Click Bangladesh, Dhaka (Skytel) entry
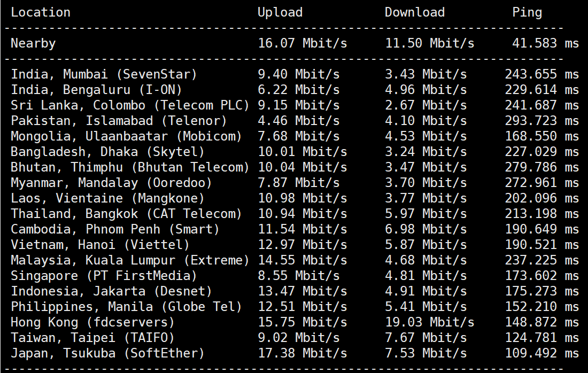Screen dimensions: 588x373 tap(107, 152)
